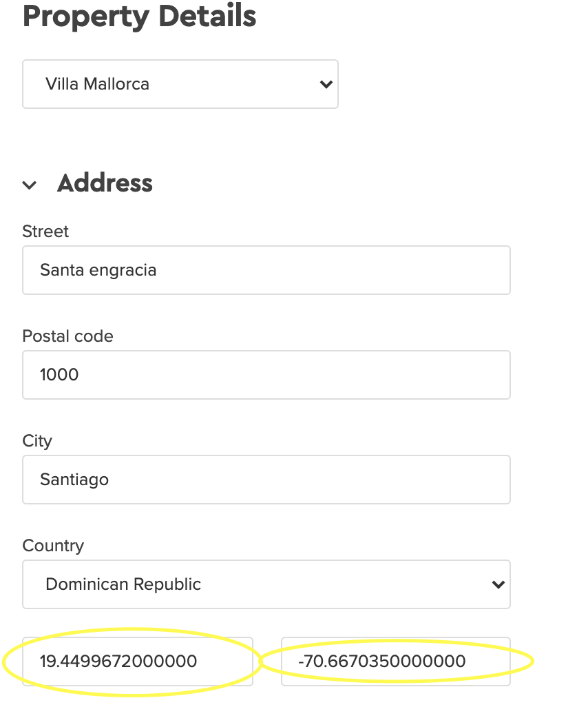Image resolution: width=588 pixels, height=707 pixels.
Task: Open the Villa Mallorca property dropdown
Action: click(x=180, y=84)
